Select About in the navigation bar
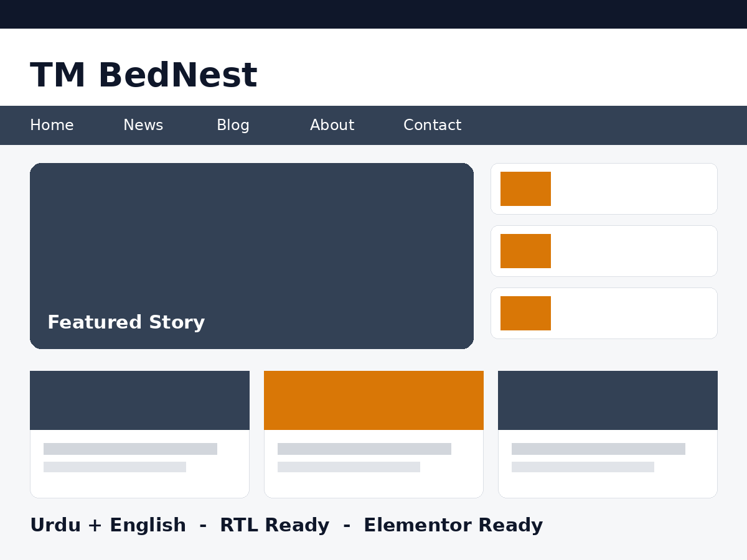 pos(332,125)
